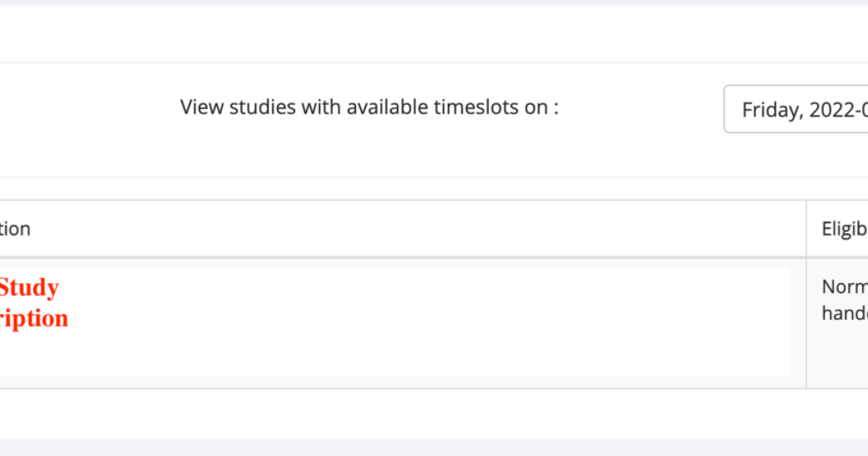The width and height of the screenshot is (868, 456).
Task: Click blank space in the description header cell
Action: [x=434, y=229]
